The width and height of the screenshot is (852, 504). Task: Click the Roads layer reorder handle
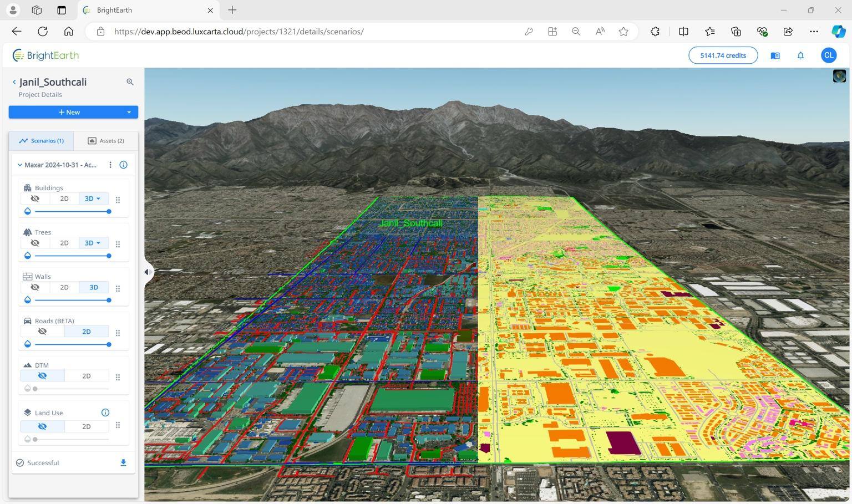118,333
